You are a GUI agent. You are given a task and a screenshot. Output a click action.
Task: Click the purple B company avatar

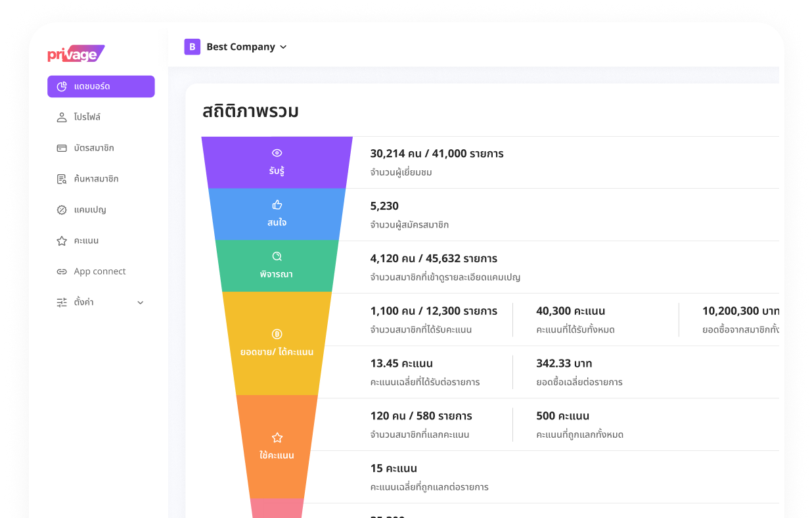tap(192, 47)
